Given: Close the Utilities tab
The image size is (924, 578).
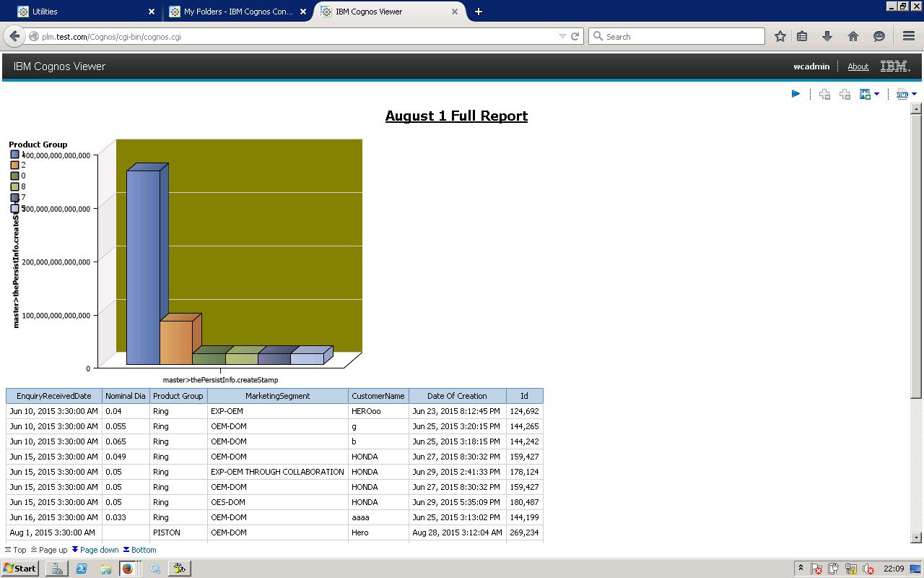Looking at the screenshot, I should point(152,12).
